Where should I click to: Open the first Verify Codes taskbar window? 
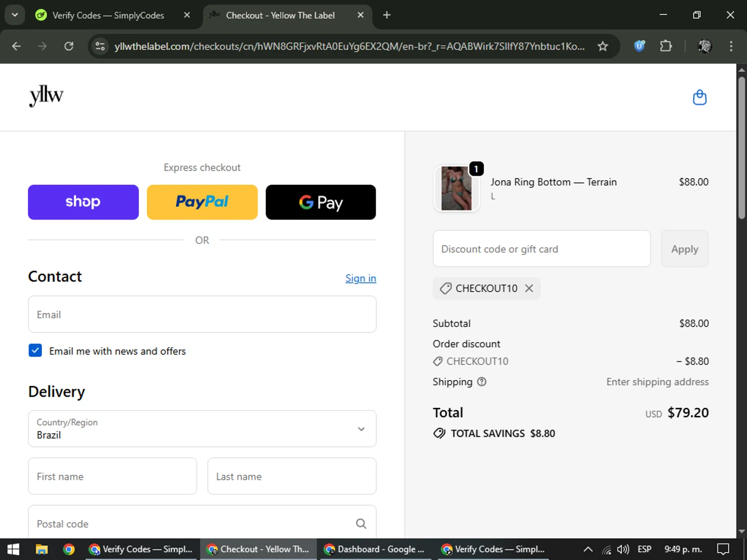tap(141, 549)
